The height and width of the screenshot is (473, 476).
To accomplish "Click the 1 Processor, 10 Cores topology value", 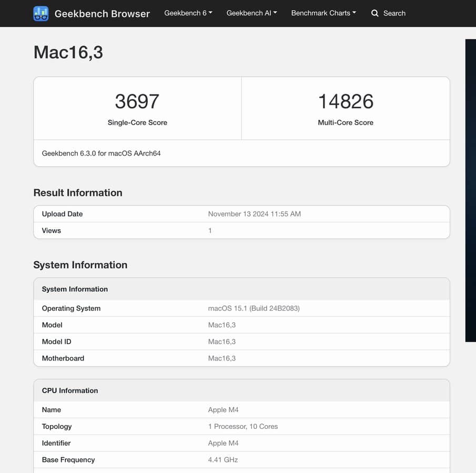I will (242, 427).
